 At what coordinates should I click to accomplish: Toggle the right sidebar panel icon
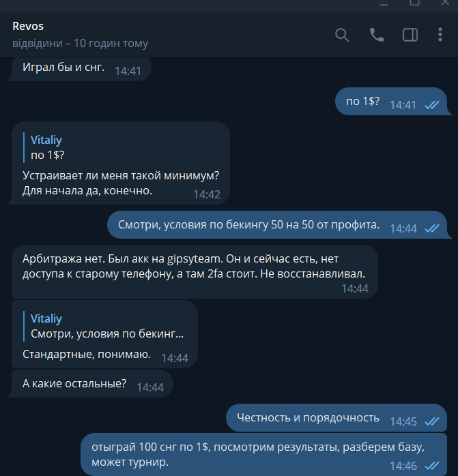(410, 35)
